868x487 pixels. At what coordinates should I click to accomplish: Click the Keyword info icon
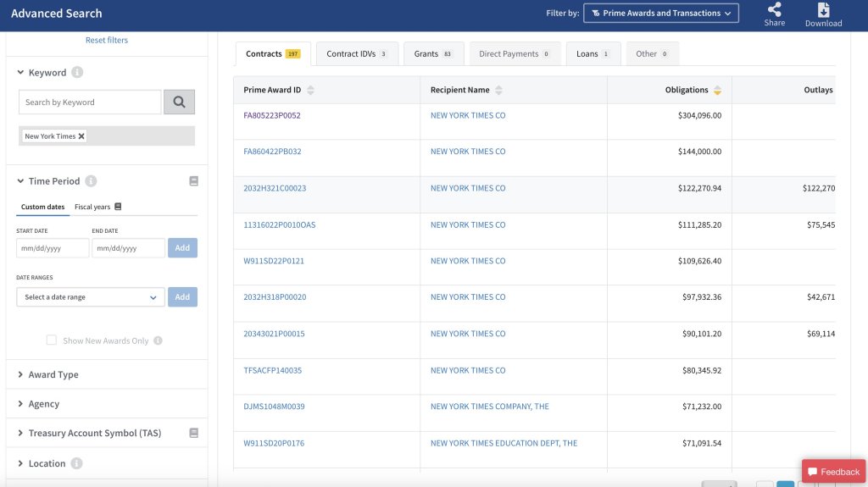[x=77, y=73]
